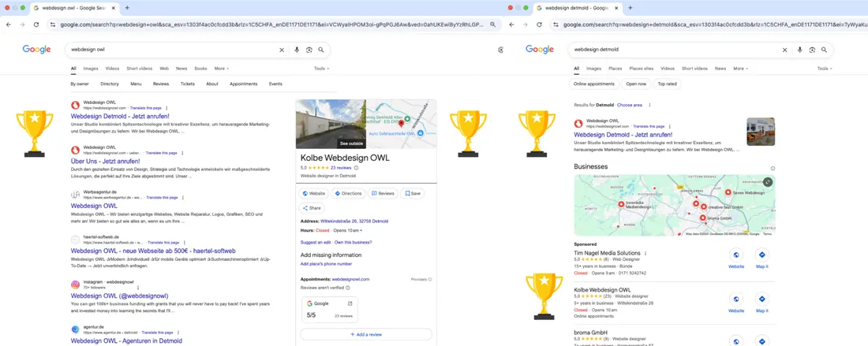Viewport: 868px width, 346px height.
Task: Reload the page in the left browser window
Action: (x=36, y=25)
